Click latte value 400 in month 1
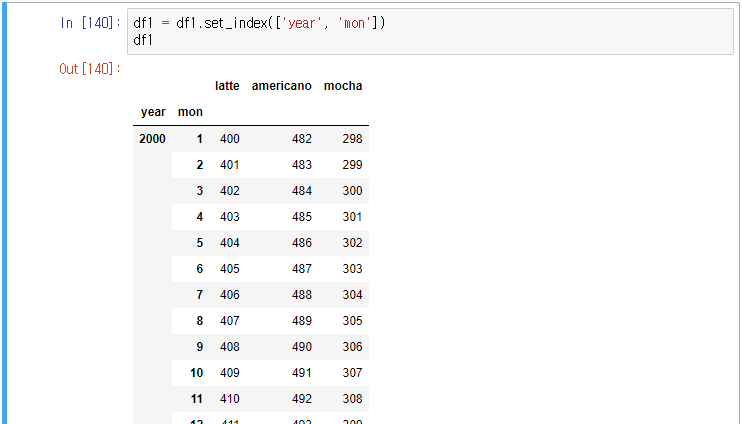 click(230, 139)
